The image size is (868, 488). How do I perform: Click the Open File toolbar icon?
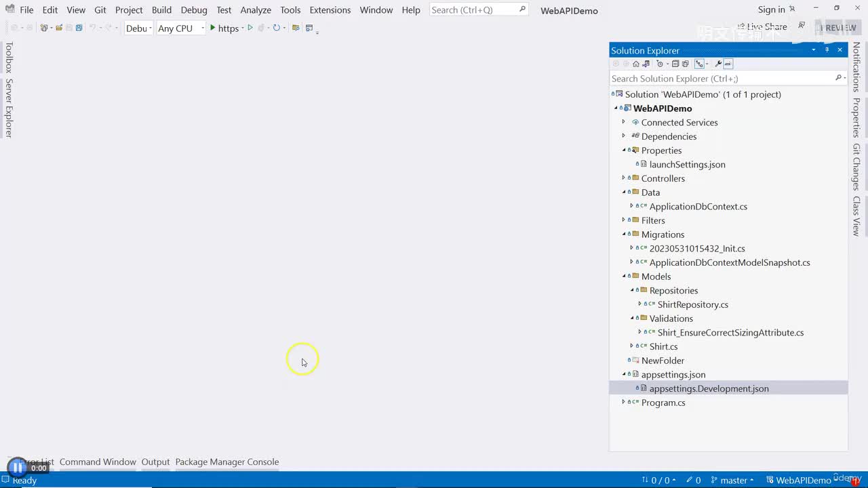click(x=59, y=28)
